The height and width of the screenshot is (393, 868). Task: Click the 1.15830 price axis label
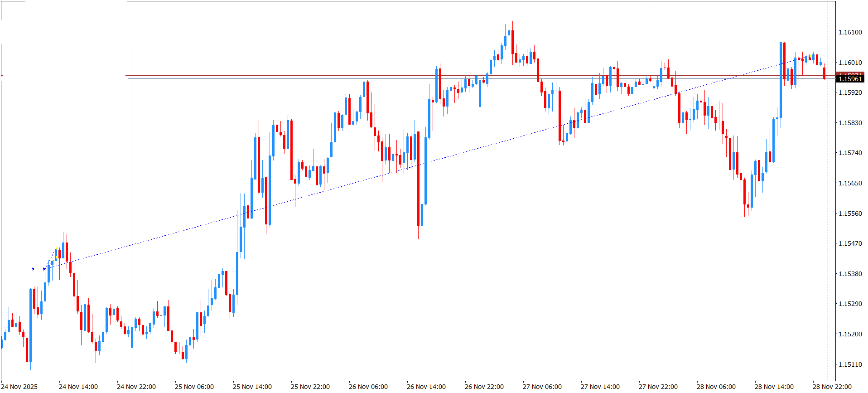[x=850, y=123]
